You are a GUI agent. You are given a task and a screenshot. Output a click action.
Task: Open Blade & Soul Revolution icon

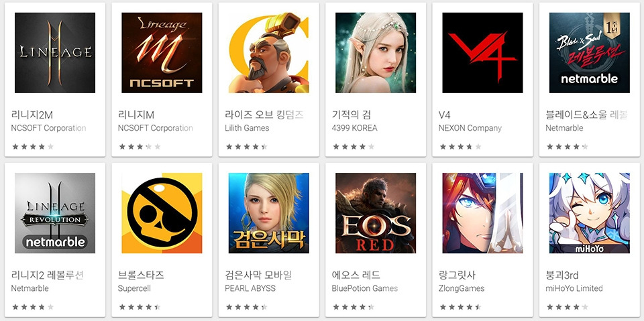point(590,52)
